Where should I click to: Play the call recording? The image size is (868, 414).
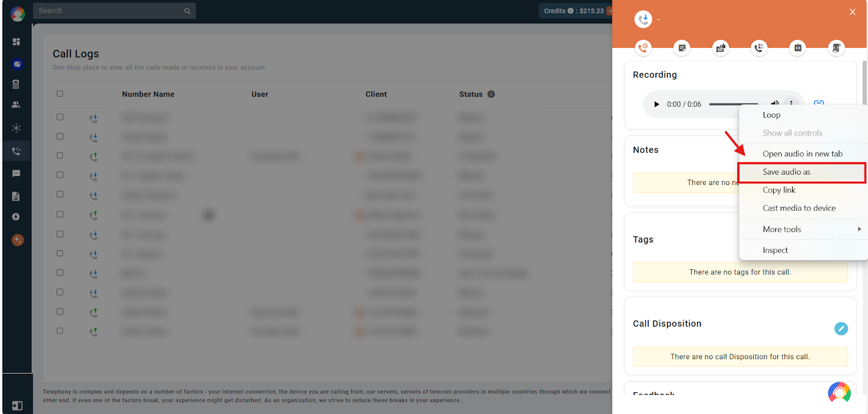(656, 104)
